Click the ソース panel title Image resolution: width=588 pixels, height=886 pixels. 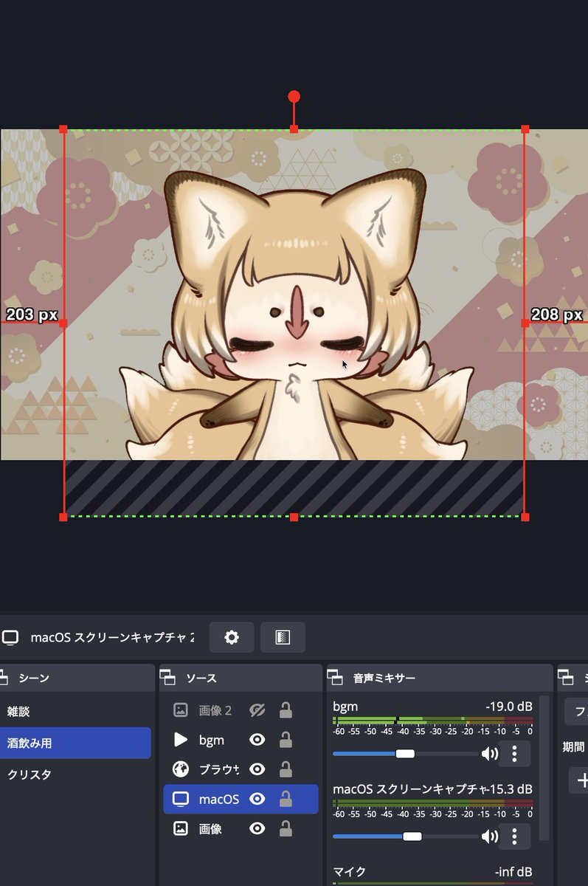[201, 678]
